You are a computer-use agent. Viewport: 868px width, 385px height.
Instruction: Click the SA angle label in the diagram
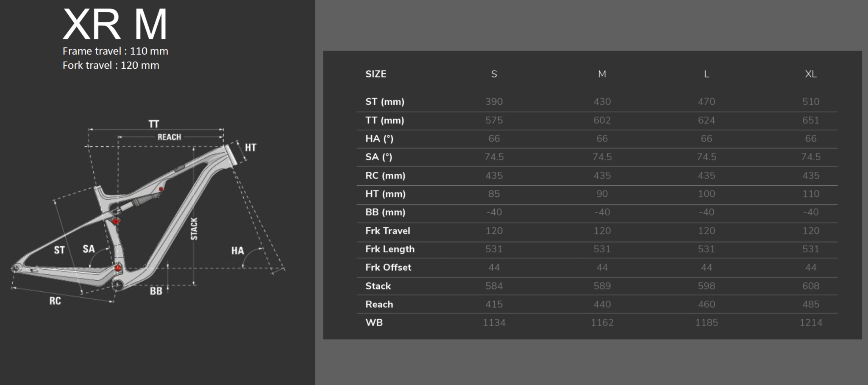click(89, 249)
